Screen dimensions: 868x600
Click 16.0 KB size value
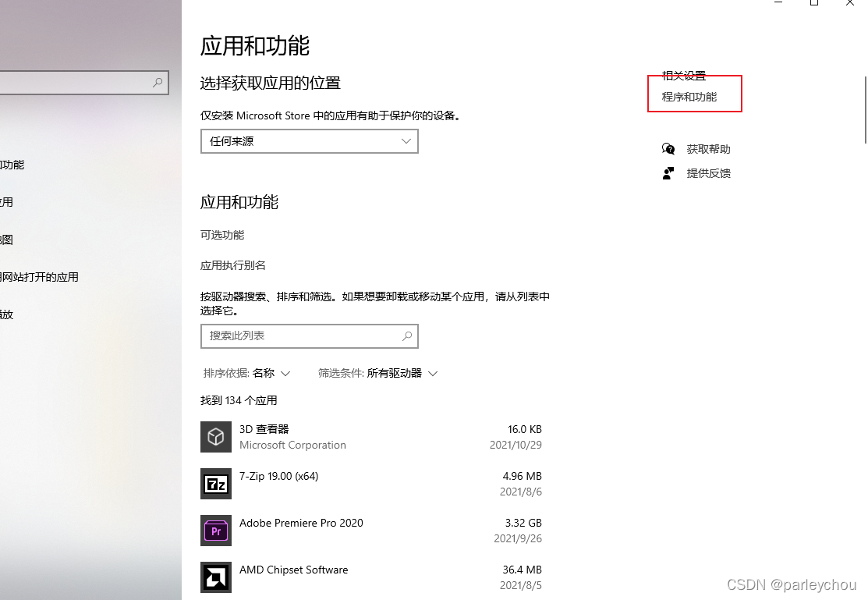coord(525,429)
